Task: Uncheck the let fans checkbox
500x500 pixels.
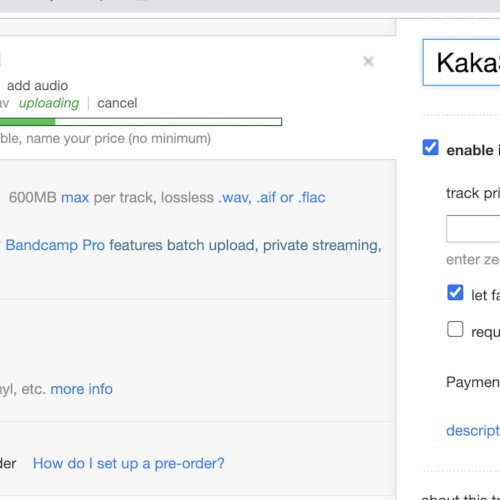Action: coord(455,293)
